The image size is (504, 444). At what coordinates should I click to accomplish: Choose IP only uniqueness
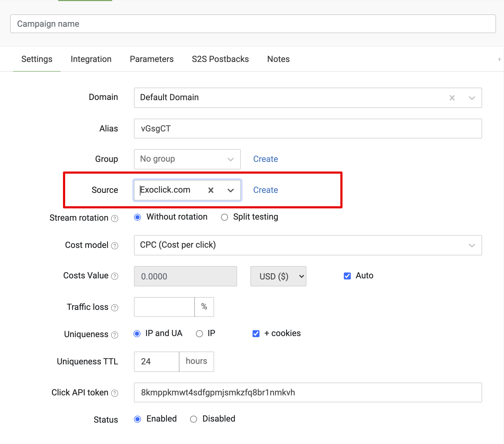(x=199, y=334)
